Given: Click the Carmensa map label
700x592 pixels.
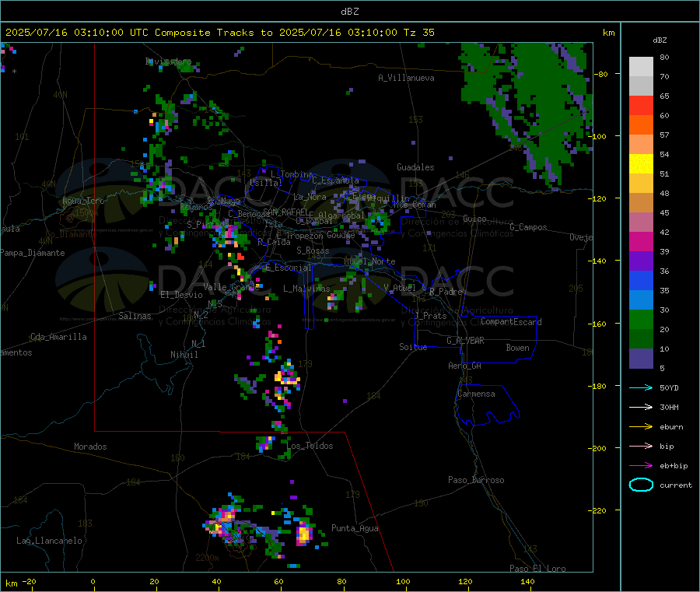Looking at the screenshot, I should (x=476, y=394).
